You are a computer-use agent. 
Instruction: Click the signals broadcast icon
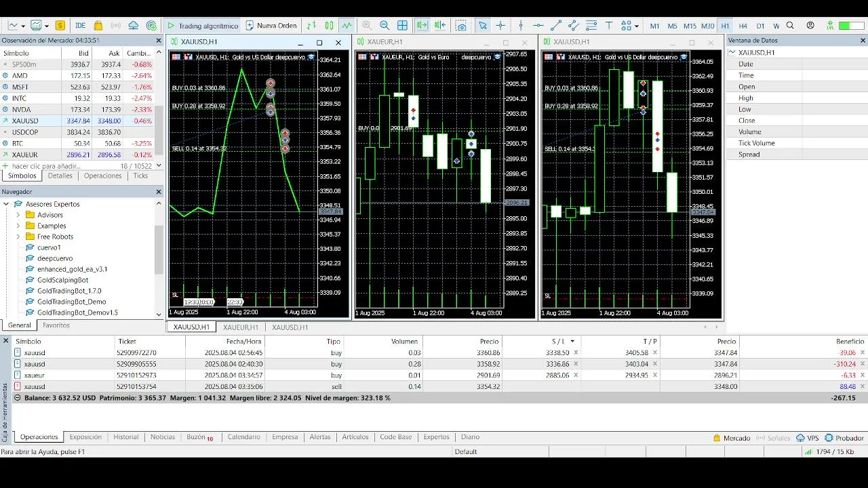(115, 26)
